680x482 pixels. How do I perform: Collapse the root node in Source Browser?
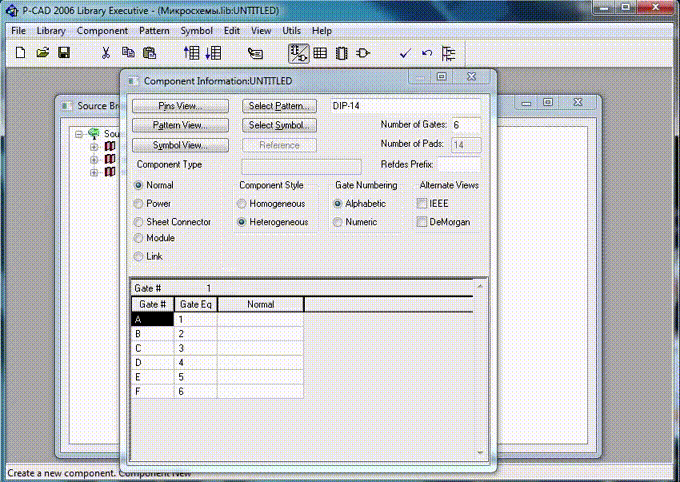click(x=78, y=134)
